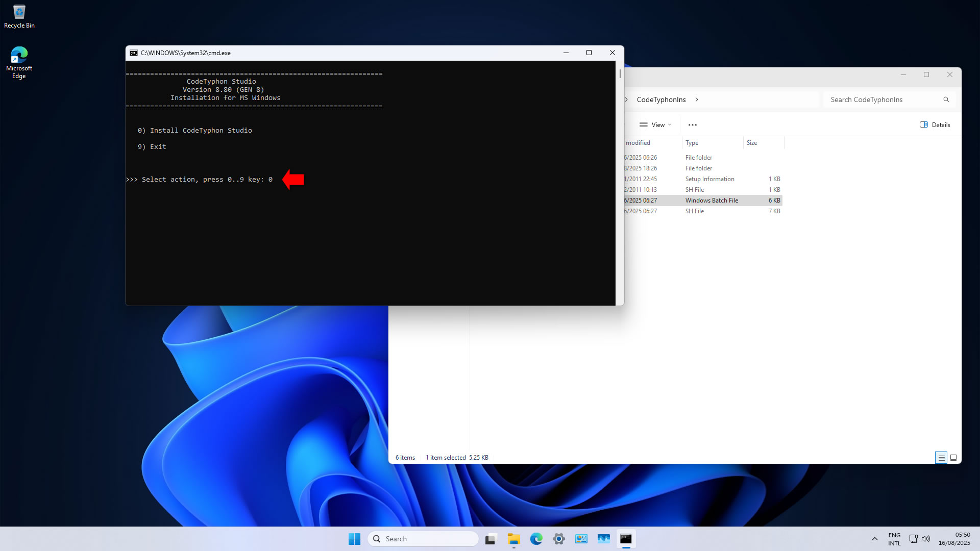Image resolution: width=980 pixels, height=551 pixels.
Task: Click the taskbar Search box
Action: [x=423, y=539]
